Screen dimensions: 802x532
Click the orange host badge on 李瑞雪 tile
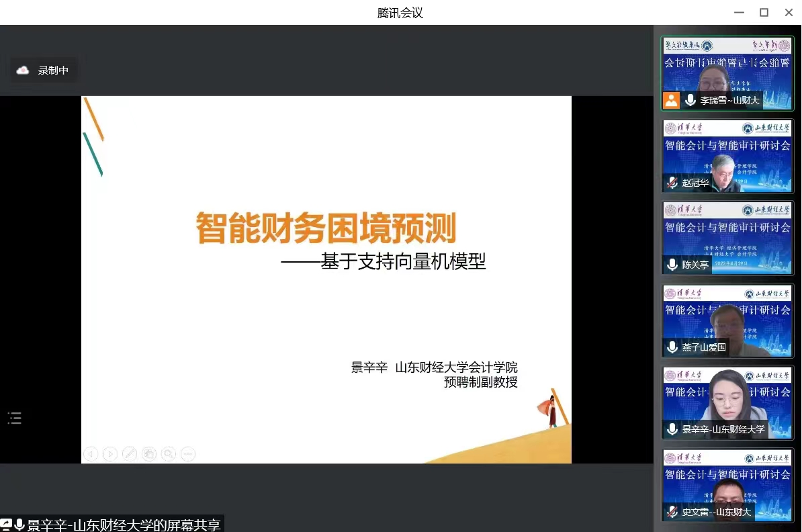tap(671, 101)
